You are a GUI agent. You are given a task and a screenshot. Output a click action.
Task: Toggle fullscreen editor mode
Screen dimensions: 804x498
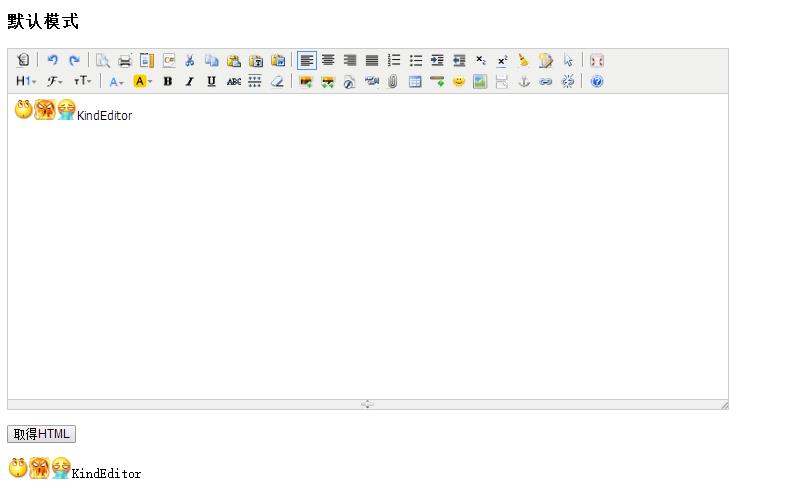pos(596,60)
